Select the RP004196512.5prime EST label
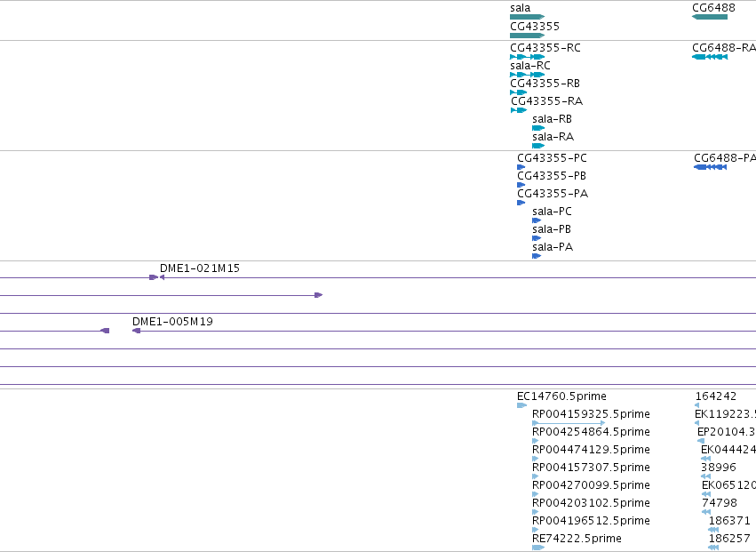Image resolution: width=756 pixels, height=552 pixels. click(x=591, y=522)
